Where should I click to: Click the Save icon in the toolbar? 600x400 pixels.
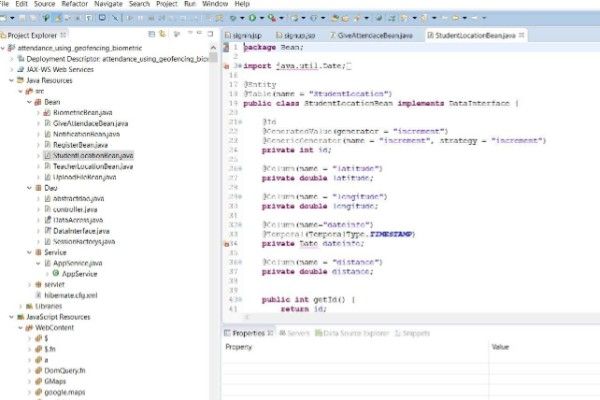[22, 18]
